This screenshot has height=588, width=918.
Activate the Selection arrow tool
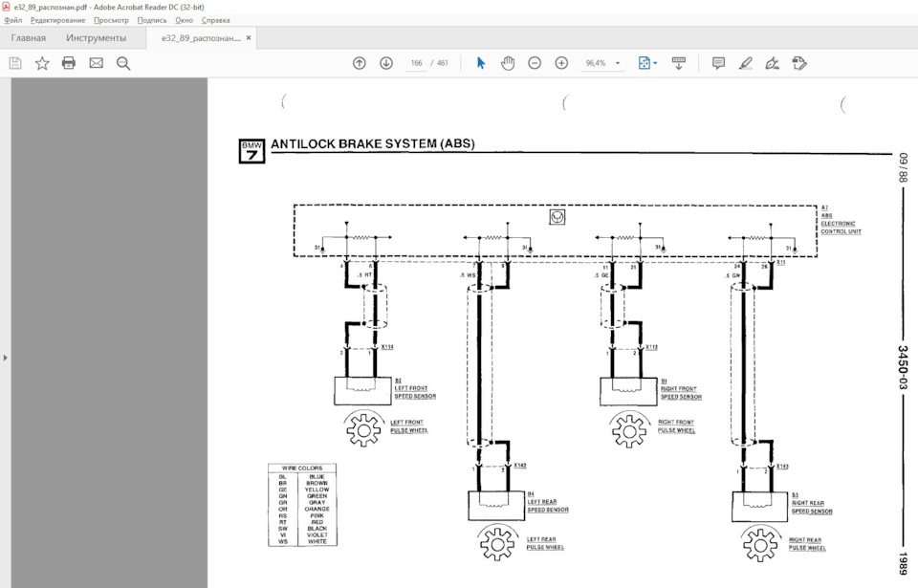[x=481, y=63]
